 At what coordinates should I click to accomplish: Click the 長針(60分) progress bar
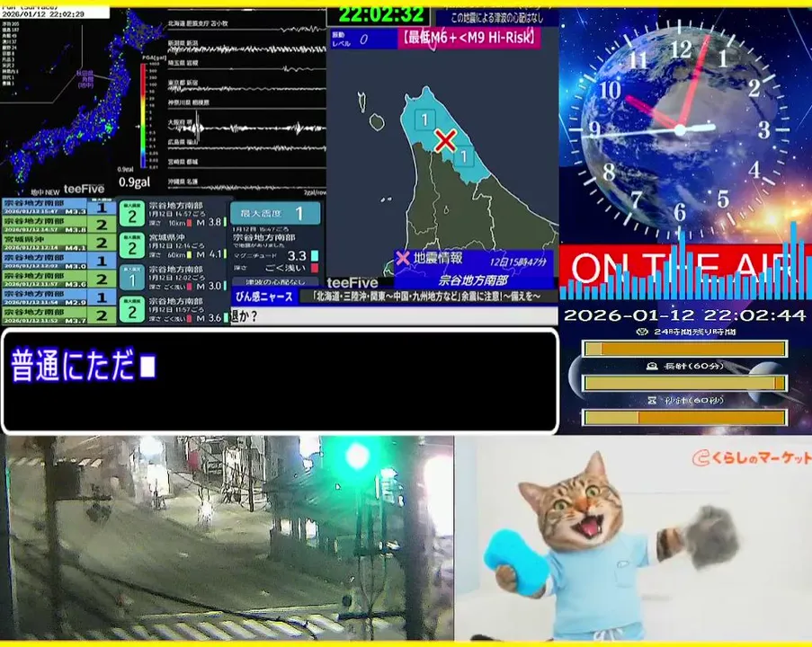point(684,383)
